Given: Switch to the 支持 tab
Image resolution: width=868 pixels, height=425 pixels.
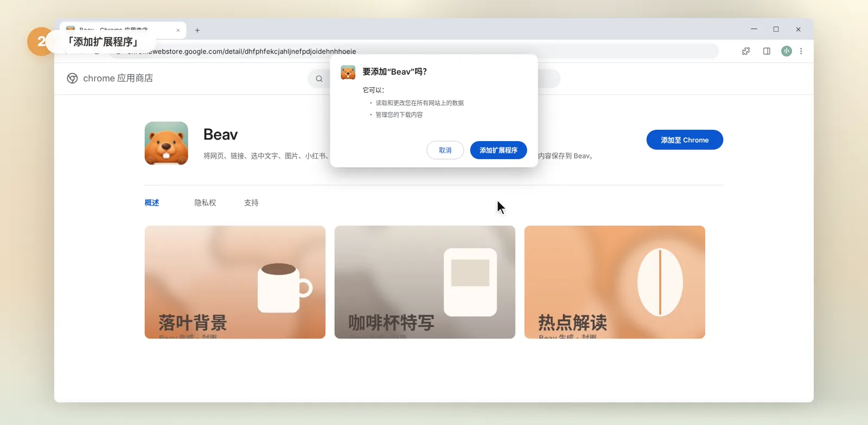Looking at the screenshot, I should click(x=251, y=202).
